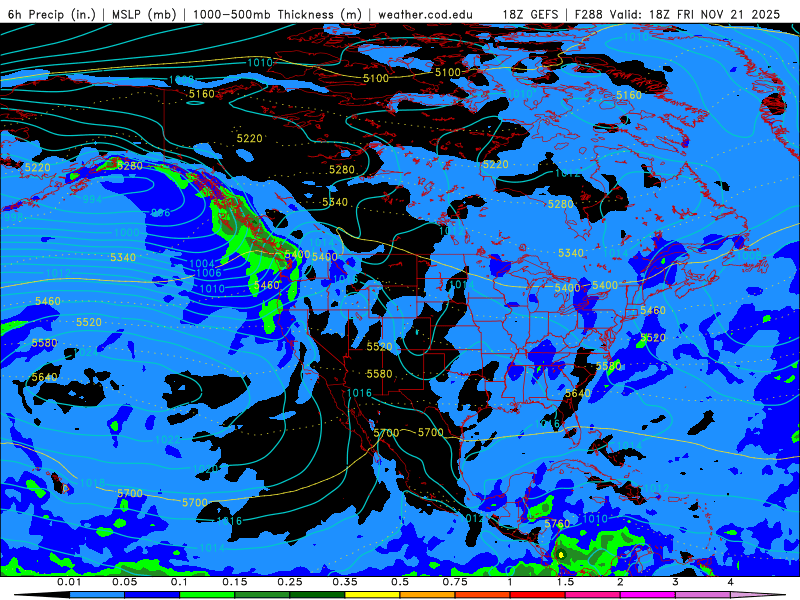Click the 'F288' forecast hour label

tap(589, 14)
